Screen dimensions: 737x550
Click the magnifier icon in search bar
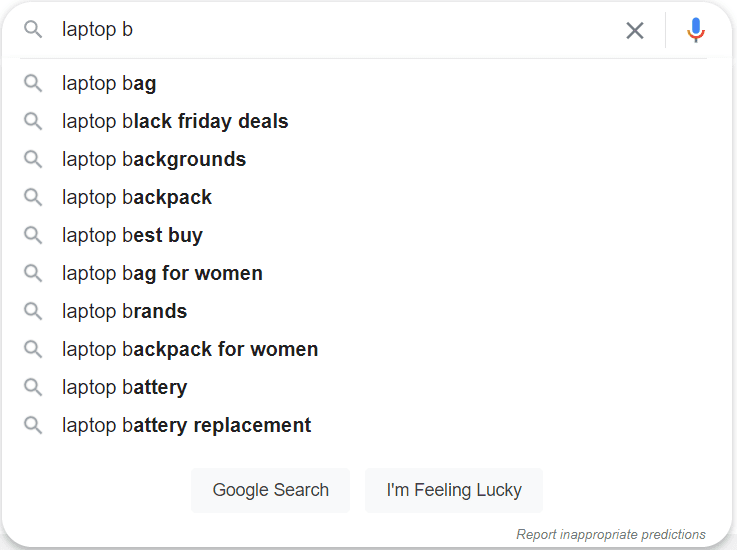tap(33, 30)
